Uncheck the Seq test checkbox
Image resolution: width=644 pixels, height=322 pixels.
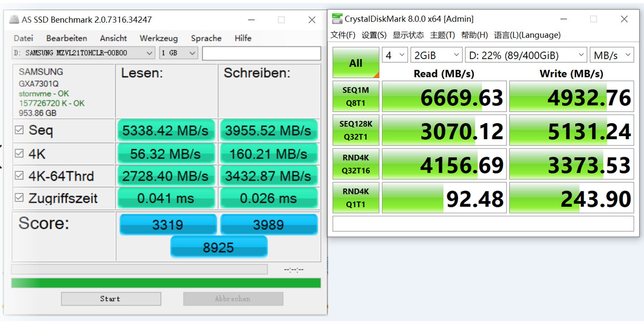coord(19,130)
